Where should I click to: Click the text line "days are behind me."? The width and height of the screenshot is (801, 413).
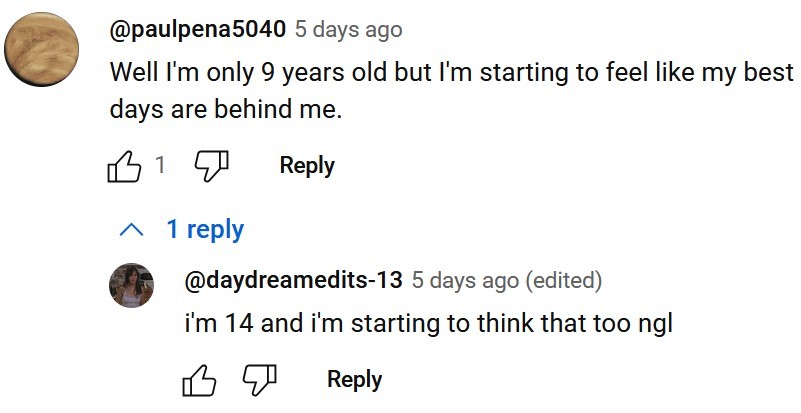(x=225, y=109)
